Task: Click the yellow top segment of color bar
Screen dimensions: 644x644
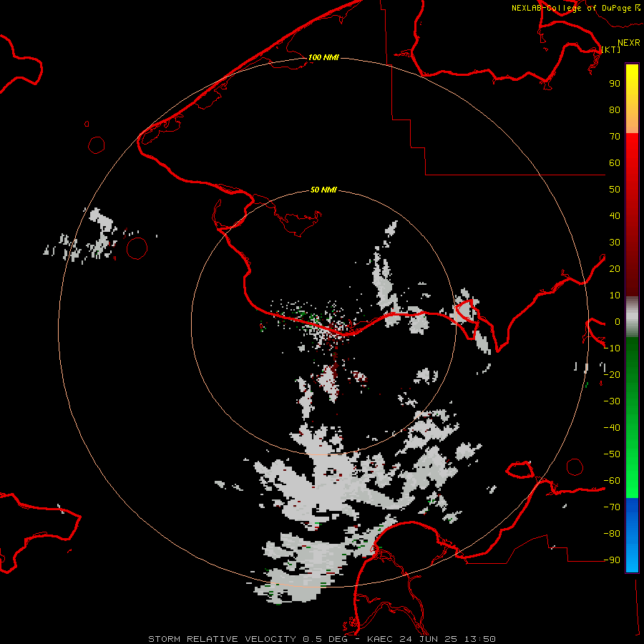Action: pos(632,99)
